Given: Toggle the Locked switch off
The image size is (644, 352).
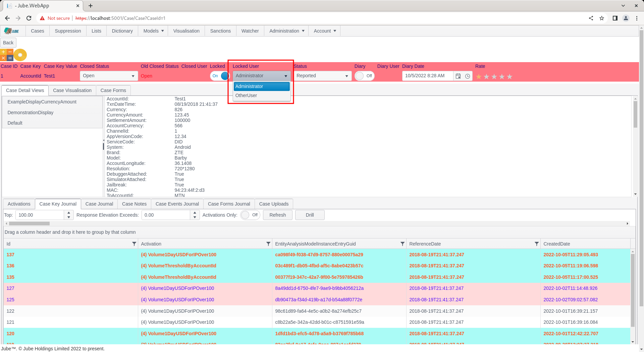Looking at the screenshot, I should click(x=220, y=76).
